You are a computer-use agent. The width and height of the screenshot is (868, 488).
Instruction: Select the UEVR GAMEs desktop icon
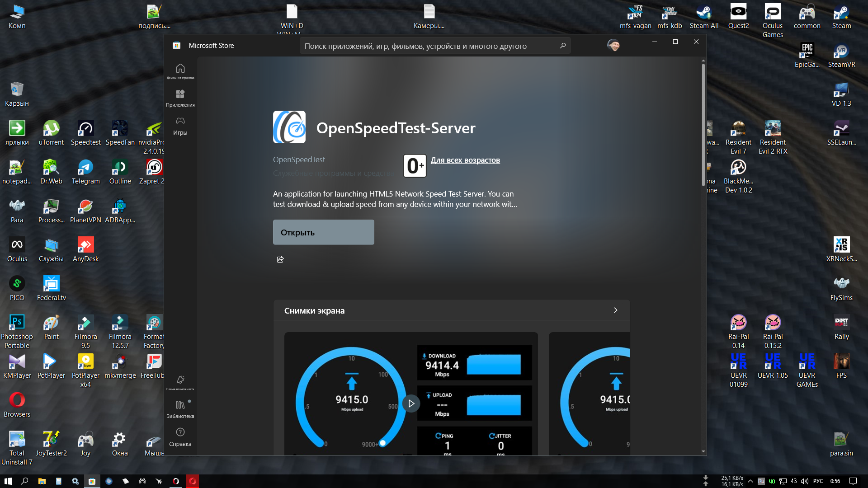coord(807,371)
